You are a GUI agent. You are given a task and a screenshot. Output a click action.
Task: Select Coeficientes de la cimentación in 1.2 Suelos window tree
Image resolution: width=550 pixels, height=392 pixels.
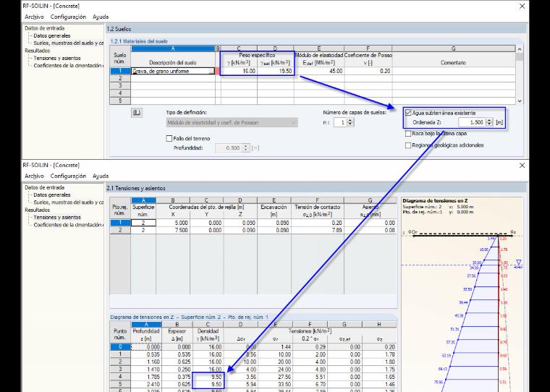tap(69, 66)
